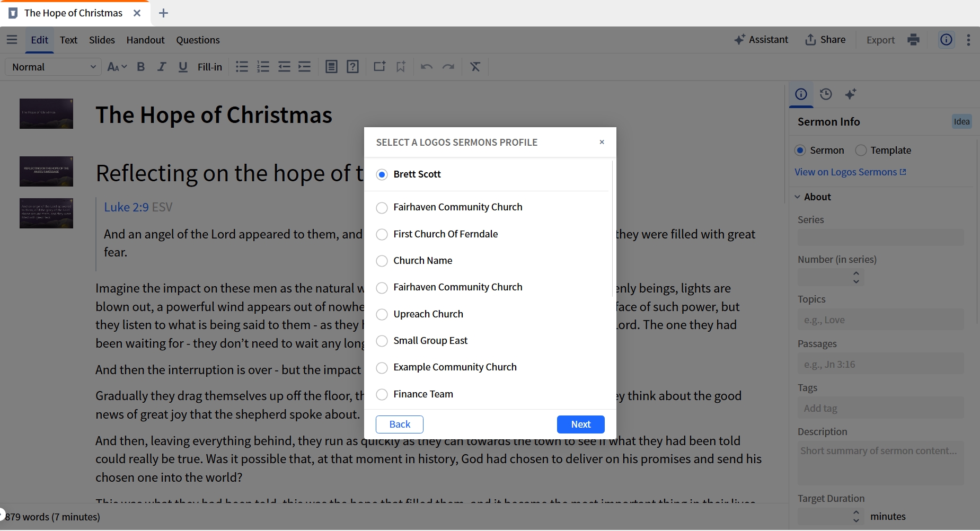980x531 pixels.
Task: Increase indent of paragraph
Action: tap(305, 67)
